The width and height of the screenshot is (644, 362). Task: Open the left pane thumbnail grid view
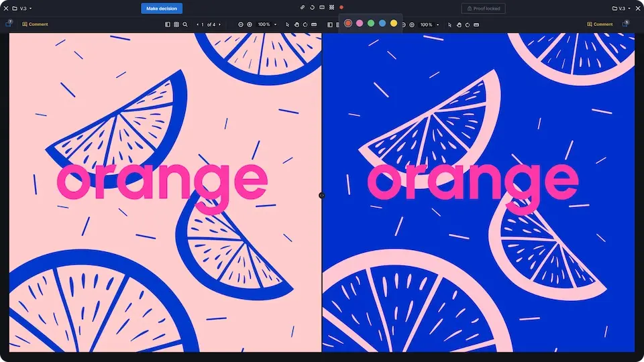coord(176,24)
